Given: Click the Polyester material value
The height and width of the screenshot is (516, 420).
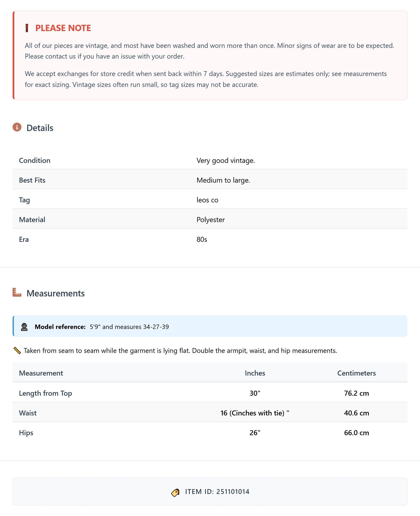Looking at the screenshot, I should (210, 220).
